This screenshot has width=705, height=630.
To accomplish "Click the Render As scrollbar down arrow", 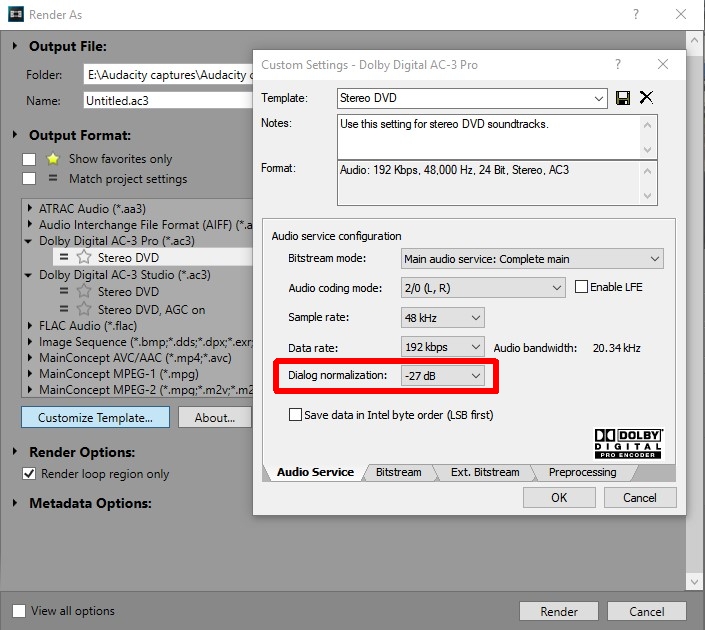I will click(x=694, y=582).
